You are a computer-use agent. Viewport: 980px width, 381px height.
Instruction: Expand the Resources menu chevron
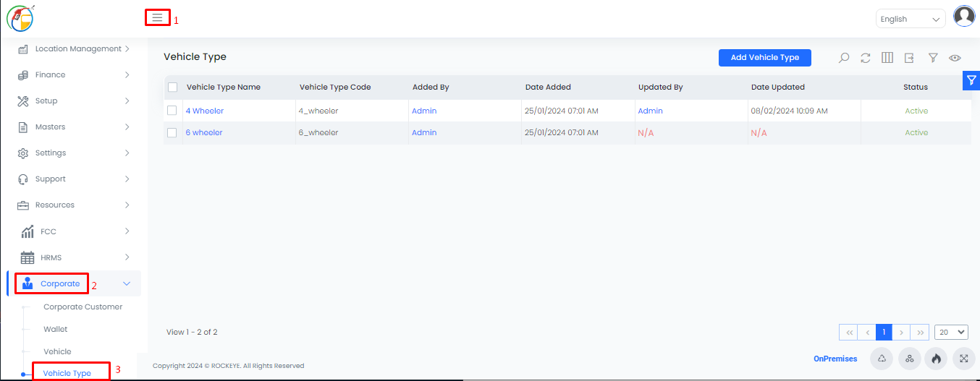coord(127,205)
